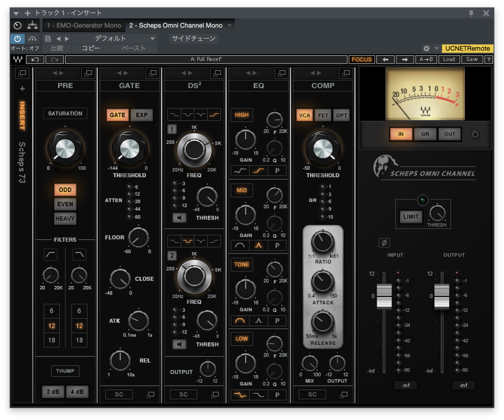Close the VU meter panel
This screenshot has height=420, width=504.
(x=475, y=134)
